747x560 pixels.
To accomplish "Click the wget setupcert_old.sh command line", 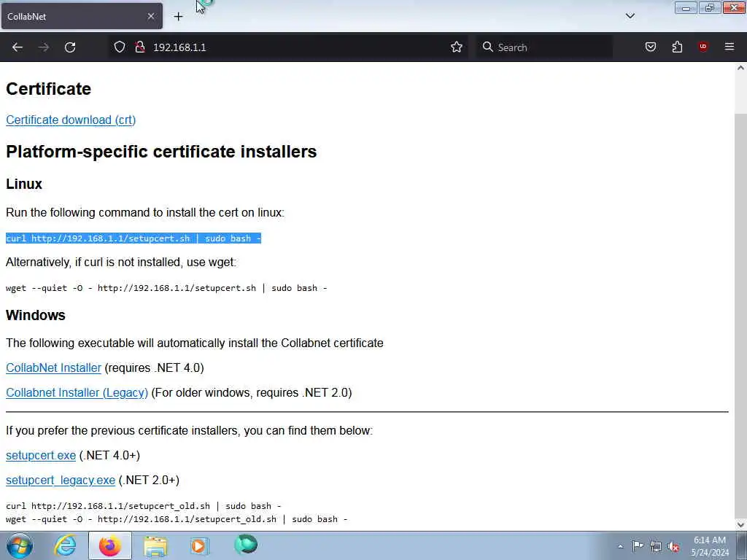I will (x=177, y=519).
